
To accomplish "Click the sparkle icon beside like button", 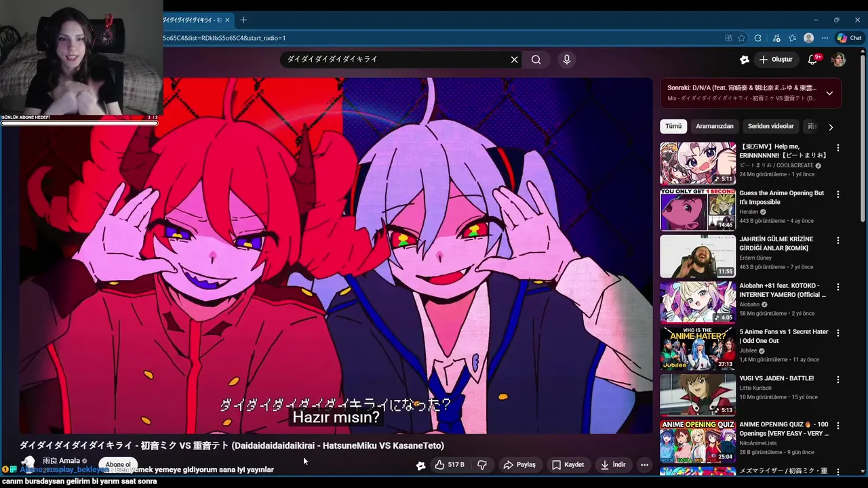I will 421,465.
